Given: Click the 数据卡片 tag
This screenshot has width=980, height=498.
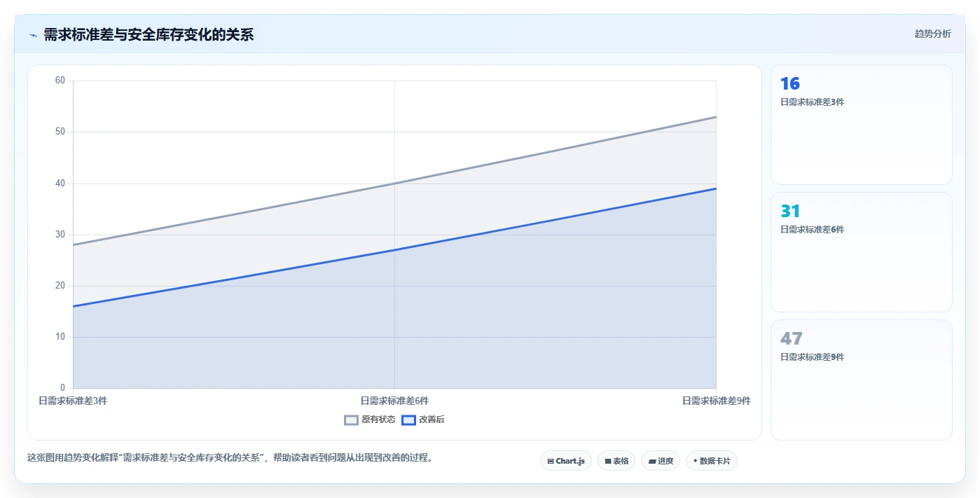Looking at the screenshot, I should click(712, 461).
